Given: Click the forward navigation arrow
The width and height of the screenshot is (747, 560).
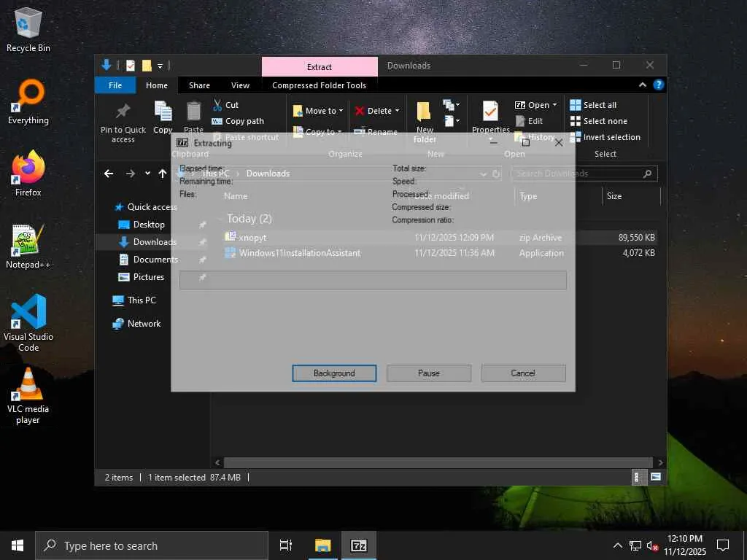Looking at the screenshot, I should [x=130, y=174].
